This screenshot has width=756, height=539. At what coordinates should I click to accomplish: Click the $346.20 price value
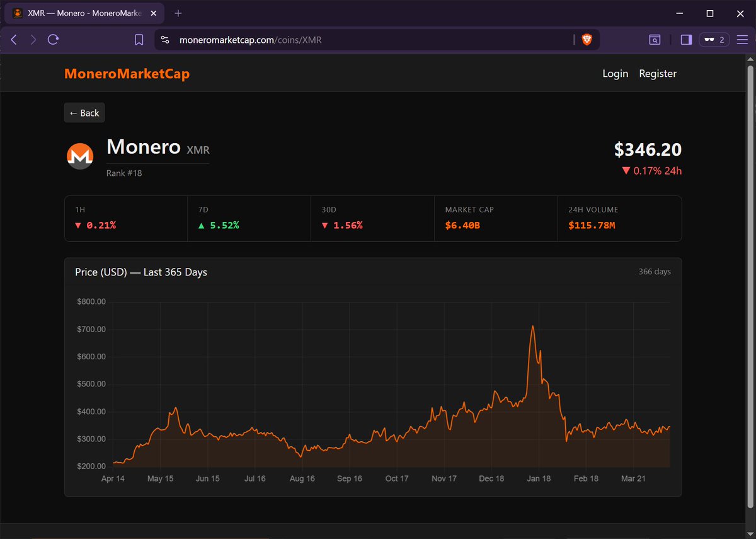(x=648, y=149)
